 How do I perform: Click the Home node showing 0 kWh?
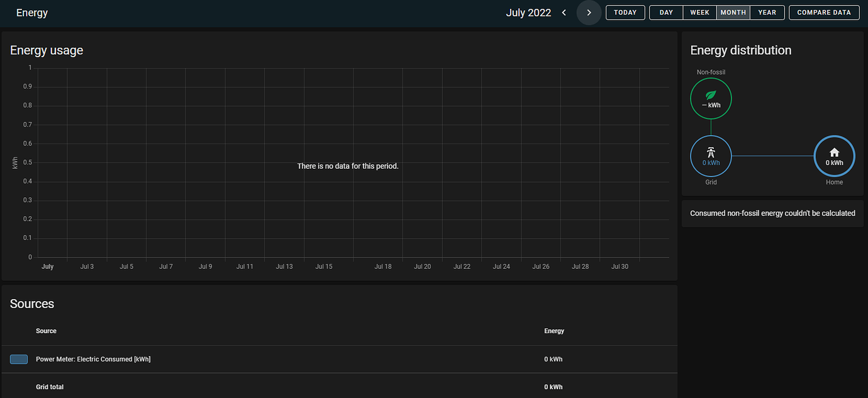834,156
